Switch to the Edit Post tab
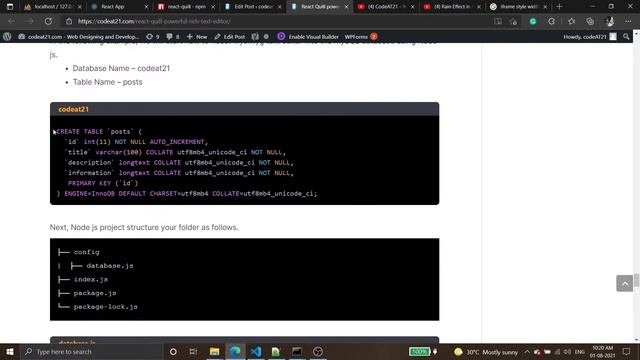The image size is (640, 360). [x=251, y=7]
